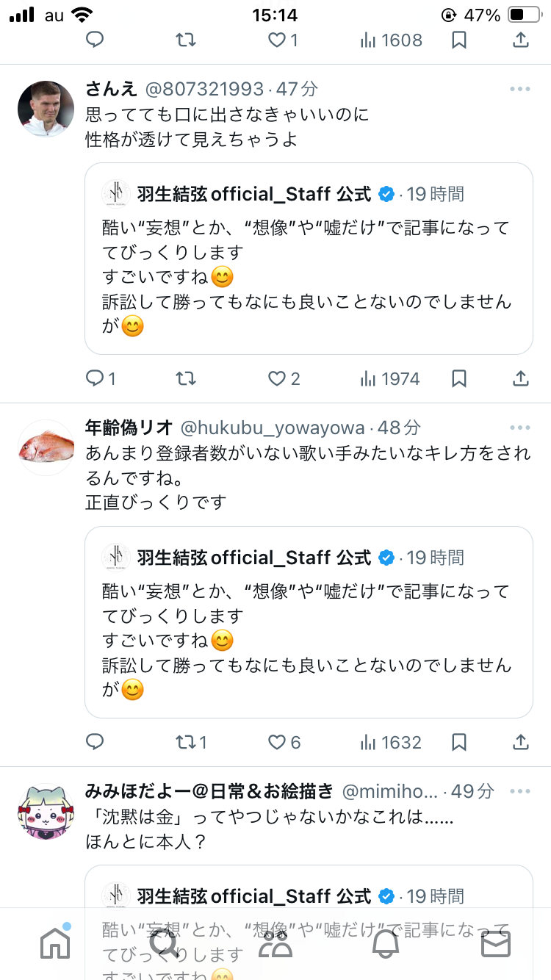Go to the Home tab
The image size is (551, 980).
coord(55,944)
